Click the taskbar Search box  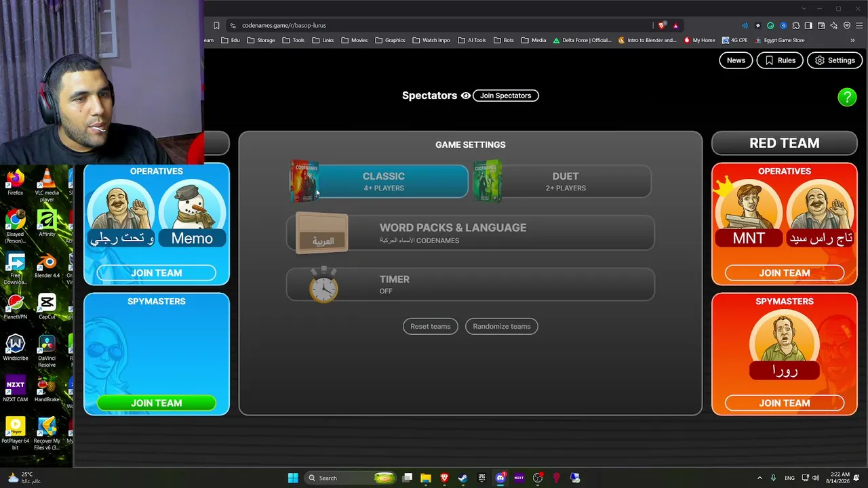coord(349,478)
